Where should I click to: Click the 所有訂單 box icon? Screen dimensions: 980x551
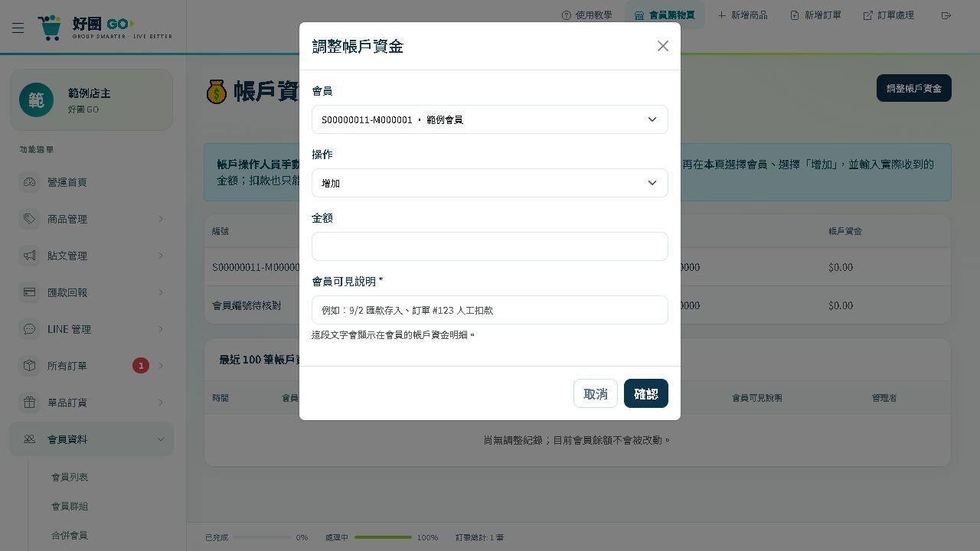pos(29,366)
